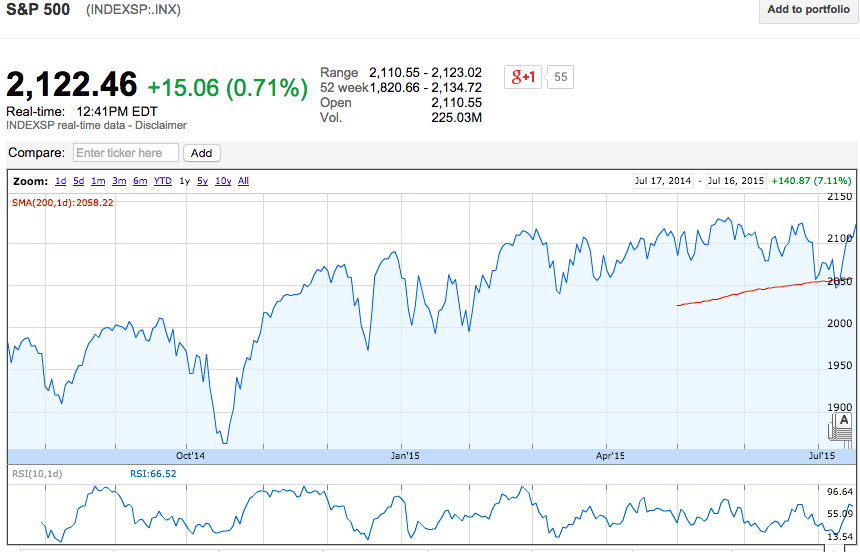Image resolution: width=860 pixels, height=552 pixels.
Task: Click the 96.64 RSI axis label
Action: point(840,492)
